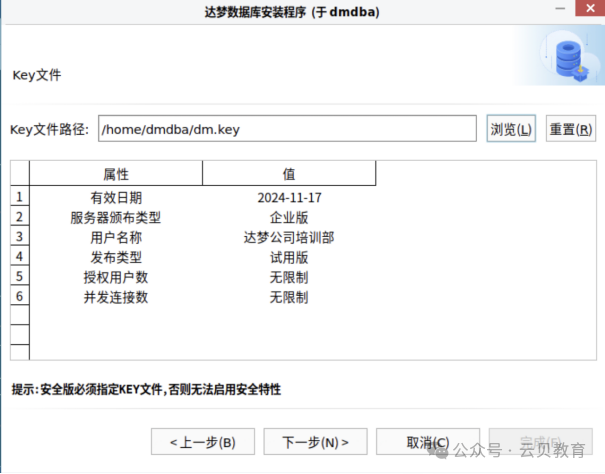Select the 达梦公司培训部 value cell
This screenshot has height=474, width=605.
[289, 237]
